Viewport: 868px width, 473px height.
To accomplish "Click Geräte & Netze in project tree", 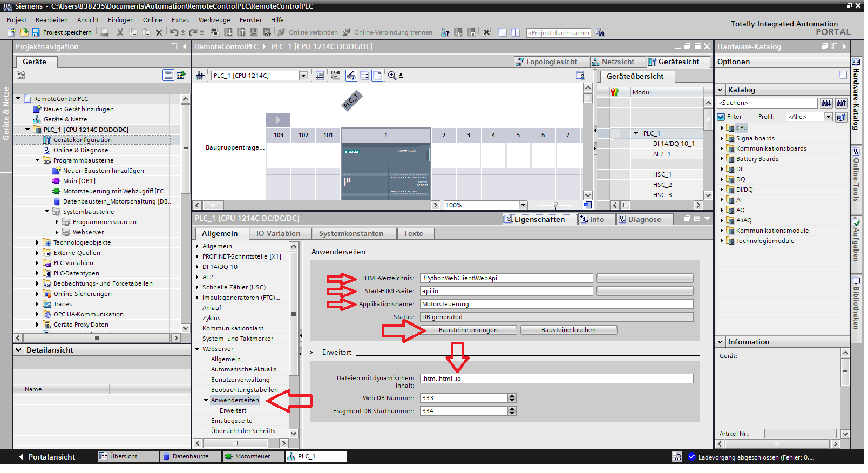I will point(65,119).
